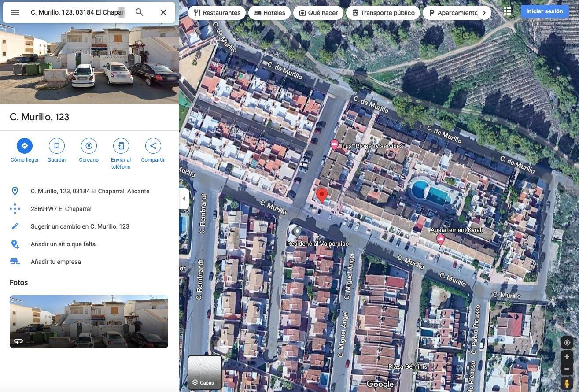Click Añadir un sitio que falta

click(63, 244)
